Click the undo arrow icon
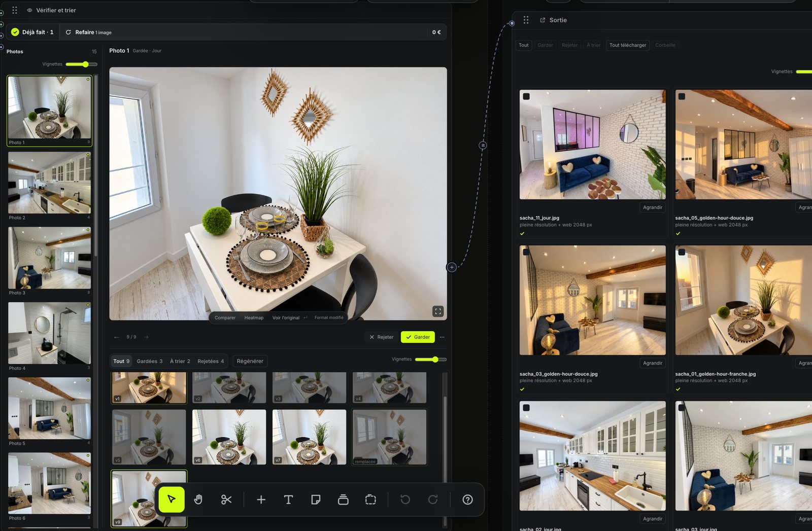 405,500
